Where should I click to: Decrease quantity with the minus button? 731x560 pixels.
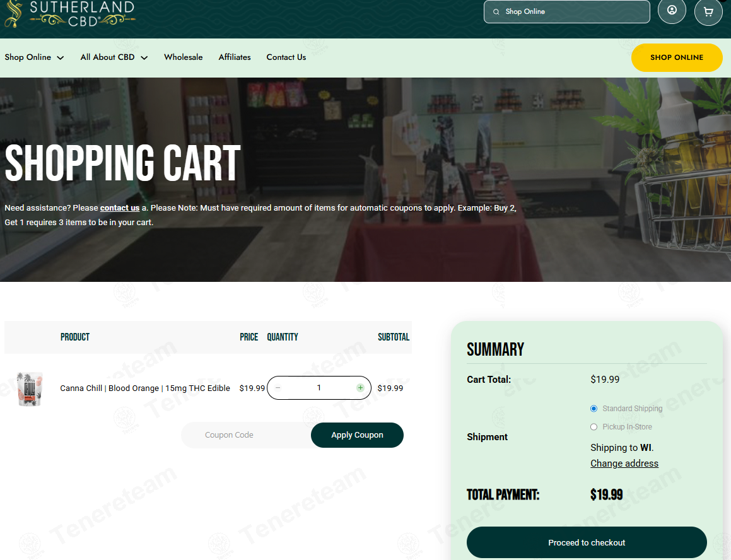pos(278,387)
